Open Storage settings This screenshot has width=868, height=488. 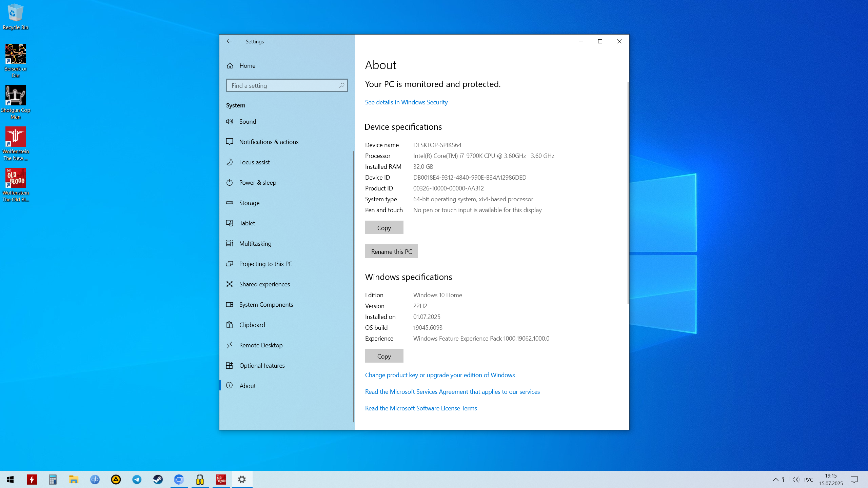tap(287, 203)
